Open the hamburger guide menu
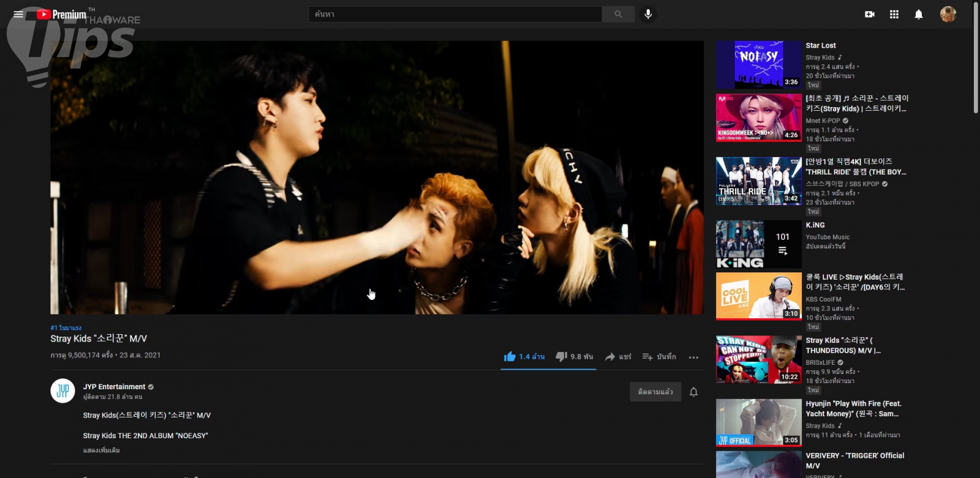 tap(18, 14)
